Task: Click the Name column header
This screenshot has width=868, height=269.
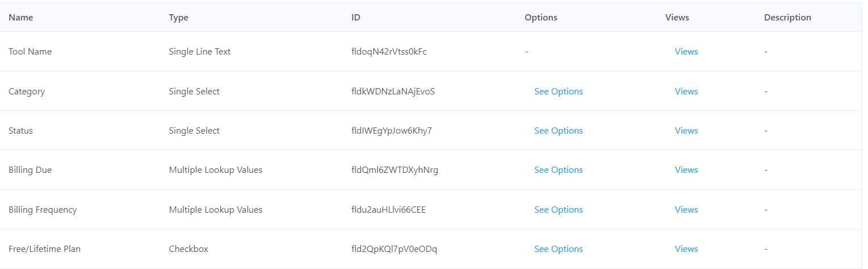Action: (21, 18)
